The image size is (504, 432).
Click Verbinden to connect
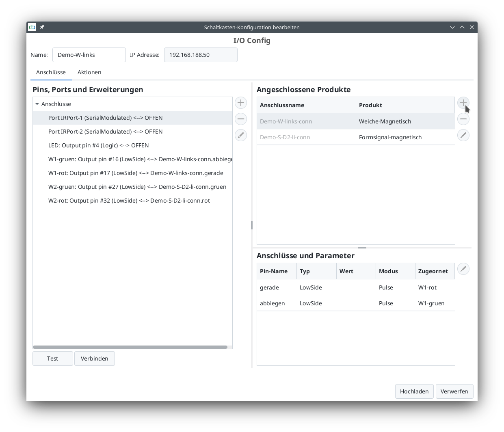tap(95, 358)
